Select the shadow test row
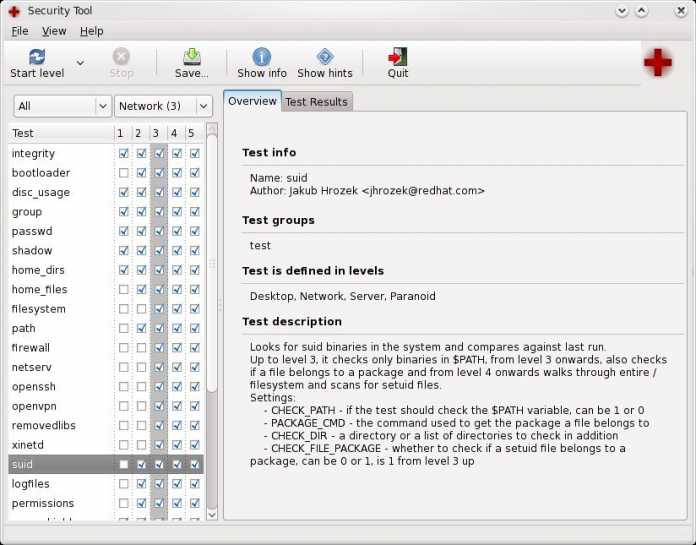 point(106,251)
